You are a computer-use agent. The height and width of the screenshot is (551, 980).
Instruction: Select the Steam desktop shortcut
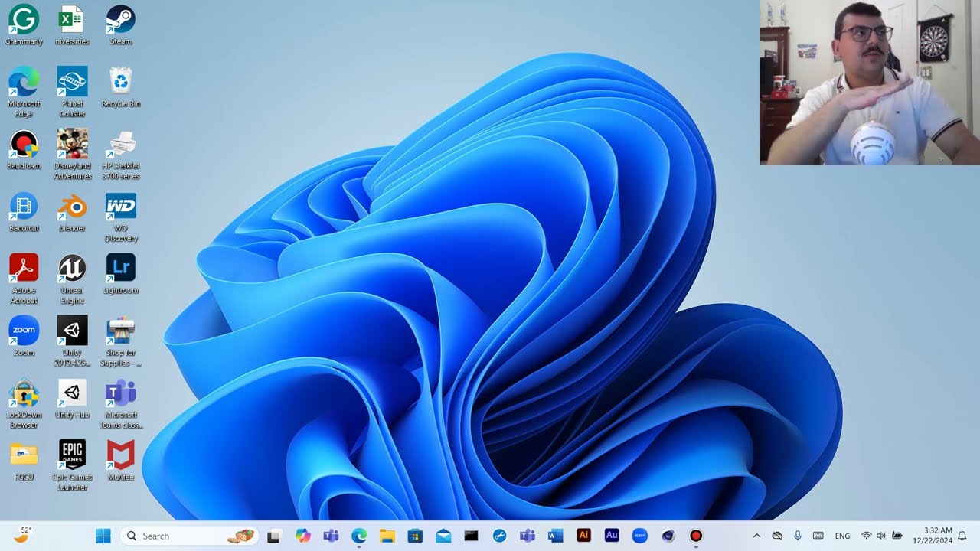[121, 25]
